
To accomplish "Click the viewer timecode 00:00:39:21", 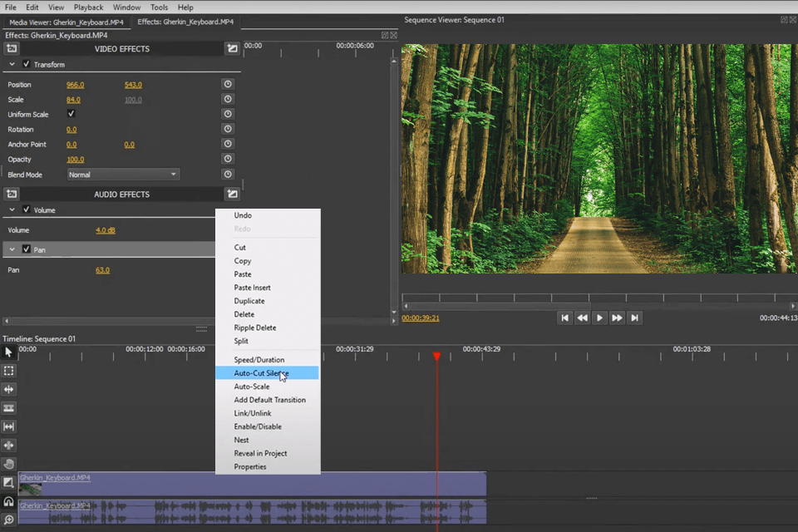I will pos(421,318).
